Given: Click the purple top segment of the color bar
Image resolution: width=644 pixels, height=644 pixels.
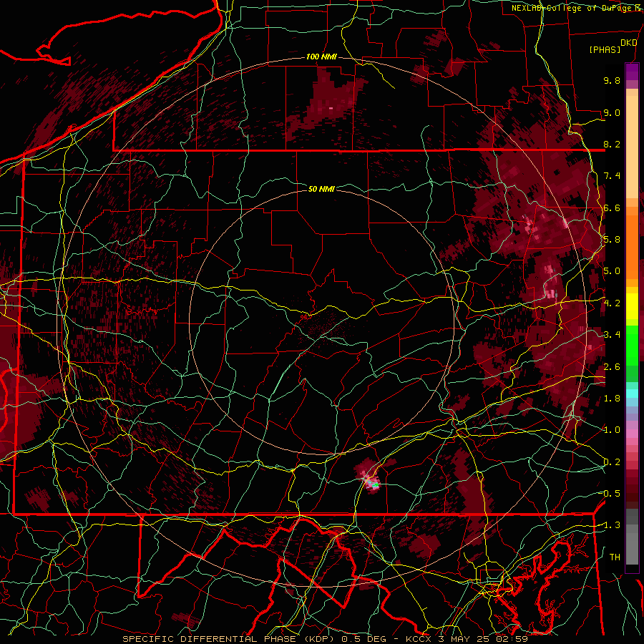Looking at the screenshot, I should 632,72.
